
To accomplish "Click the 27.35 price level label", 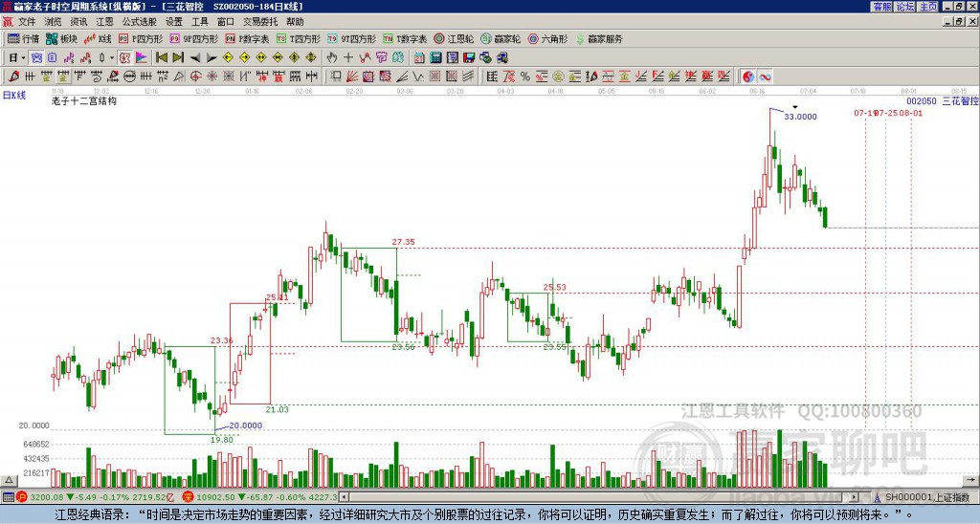I will (403, 242).
